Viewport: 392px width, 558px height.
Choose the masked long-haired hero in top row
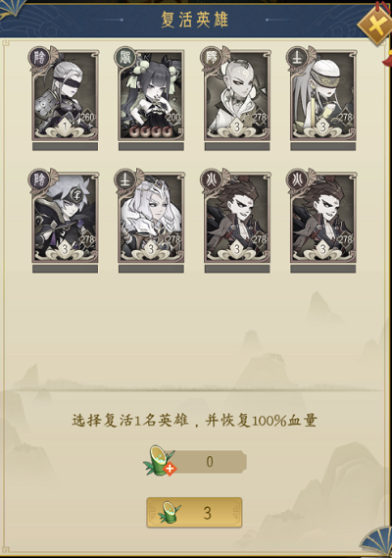pos(323,95)
